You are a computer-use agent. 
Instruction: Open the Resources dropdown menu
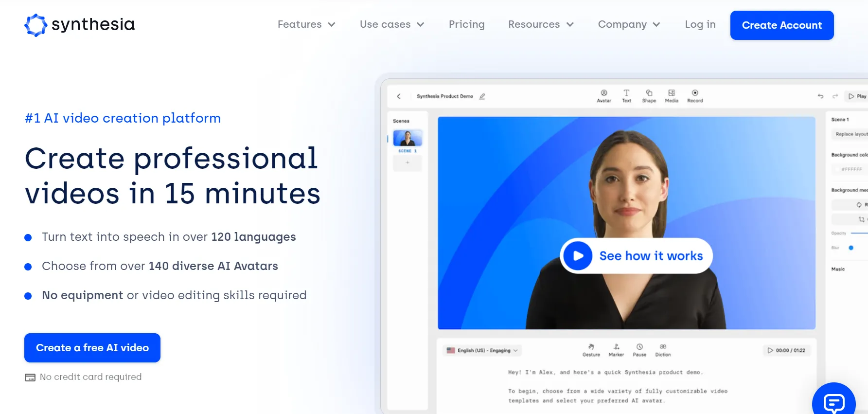[x=541, y=24]
